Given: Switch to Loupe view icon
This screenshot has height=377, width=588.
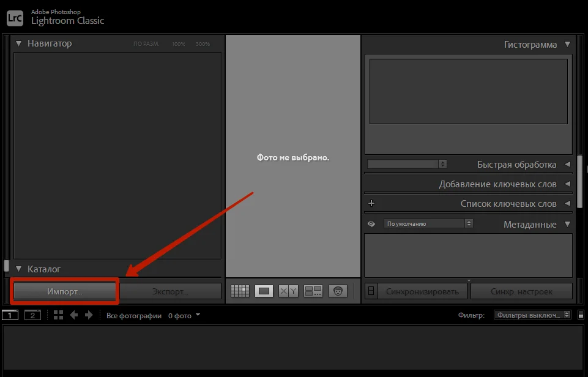Looking at the screenshot, I should point(264,291).
